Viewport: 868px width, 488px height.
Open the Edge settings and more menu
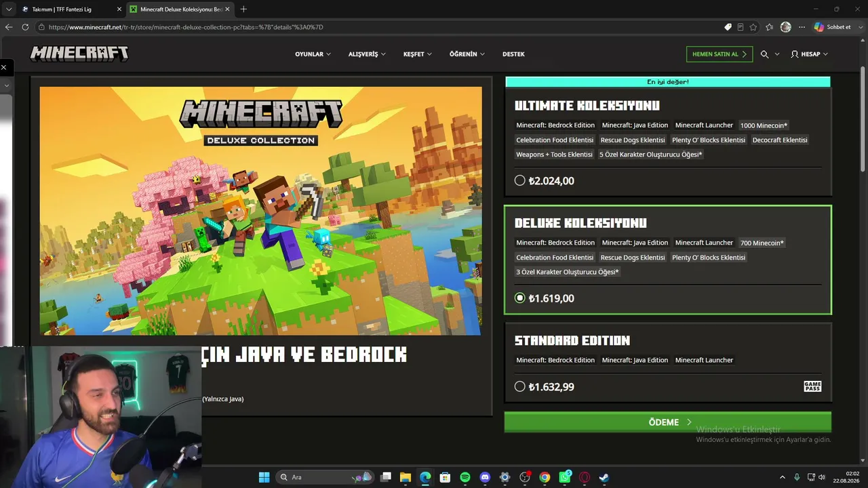(x=802, y=27)
